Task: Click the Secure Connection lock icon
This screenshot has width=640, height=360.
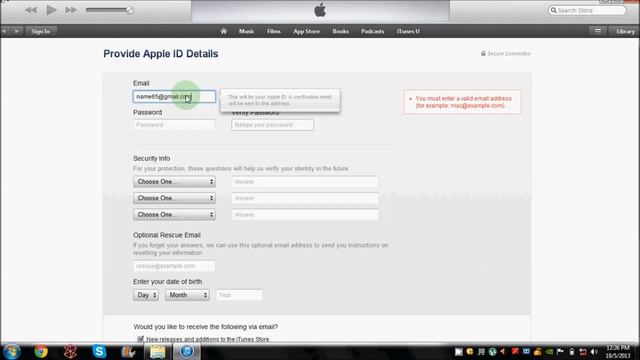Action: pos(483,53)
